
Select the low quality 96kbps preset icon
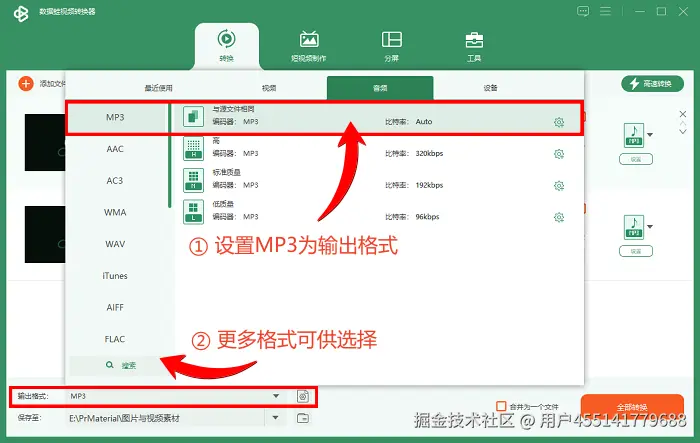pyautogui.click(x=193, y=212)
